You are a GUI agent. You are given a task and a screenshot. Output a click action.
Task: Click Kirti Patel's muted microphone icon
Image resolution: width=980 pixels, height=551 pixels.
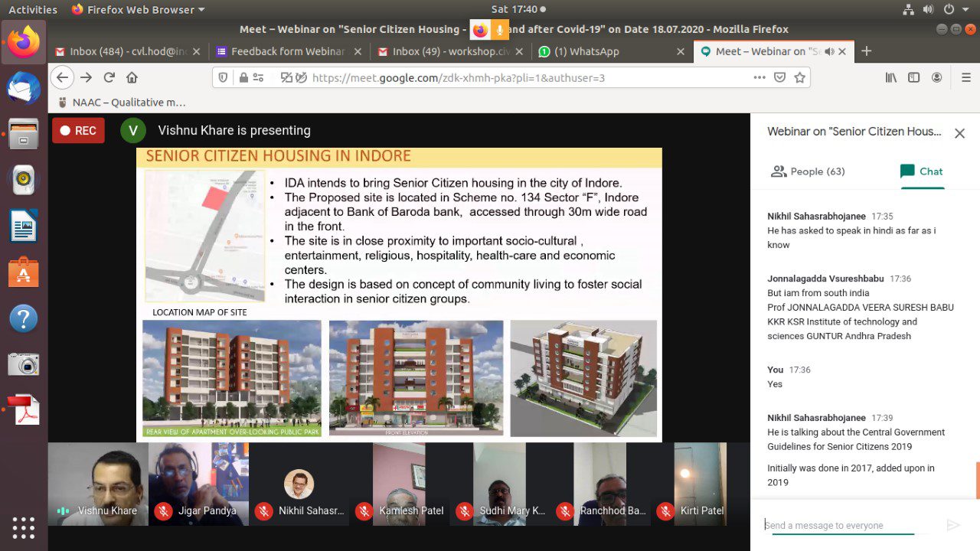click(x=665, y=510)
